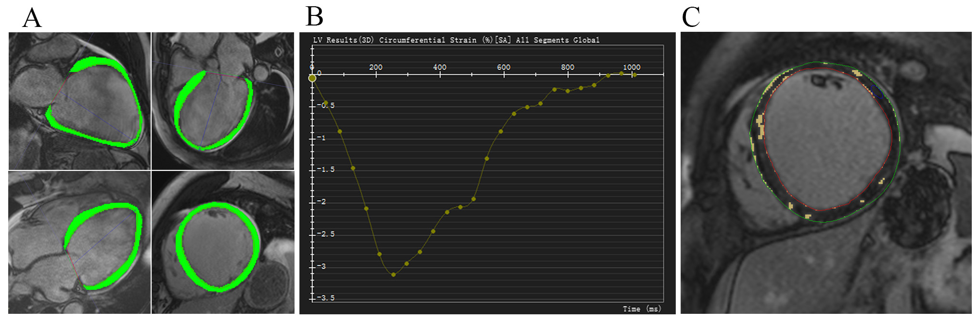Click the large start marker at time zero
Screen dimensions: 980x323
(312, 78)
